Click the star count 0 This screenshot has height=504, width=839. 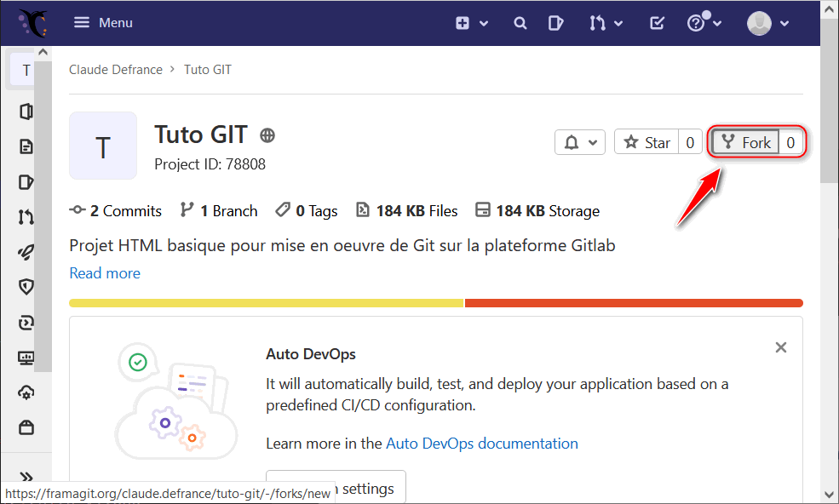690,142
